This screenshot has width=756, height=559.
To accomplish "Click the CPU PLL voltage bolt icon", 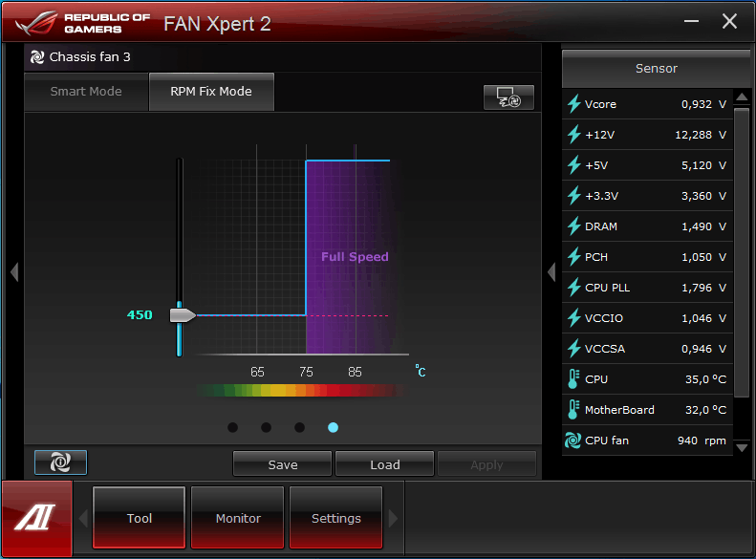I will pos(573,288).
